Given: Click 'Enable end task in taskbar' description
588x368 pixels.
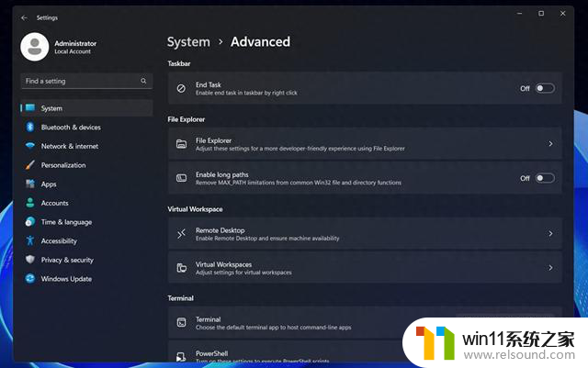Looking at the screenshot, I should tap(246, 93).
